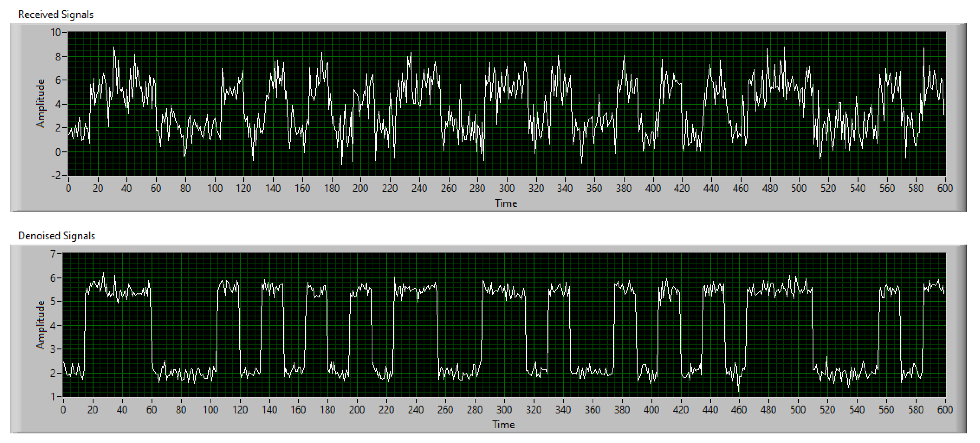The height and width of the screenshot is (443, 980).
Task: Click the 8 tick on Received Signals amplitude axis
Action: (58, 57)
